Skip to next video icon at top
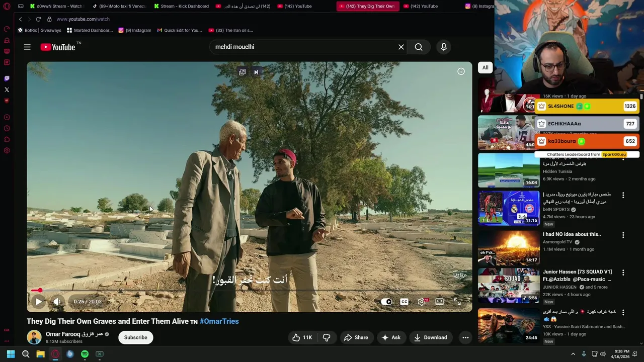 click(x=256, y=72)
